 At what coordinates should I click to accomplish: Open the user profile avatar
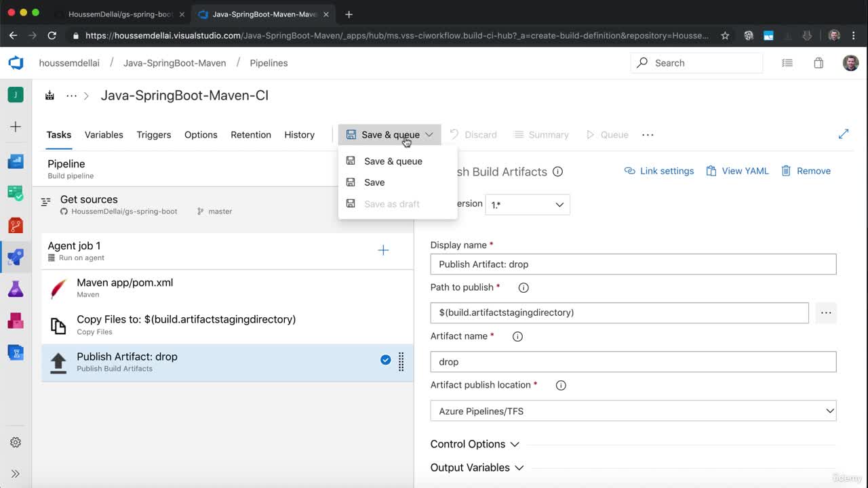[851, 63]
